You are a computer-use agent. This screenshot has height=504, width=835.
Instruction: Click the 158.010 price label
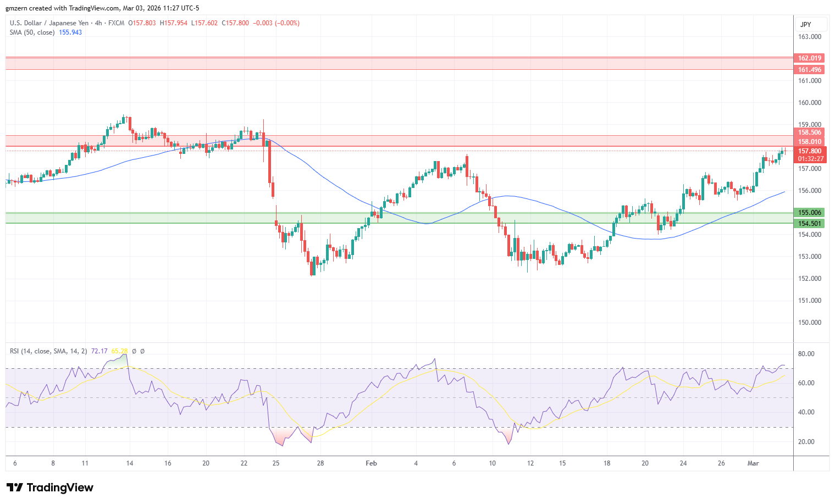click(810, 142)
